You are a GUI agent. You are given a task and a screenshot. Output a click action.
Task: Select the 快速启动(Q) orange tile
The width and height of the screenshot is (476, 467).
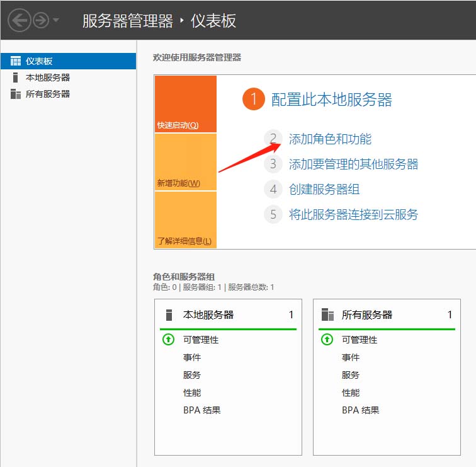click(x=186, y=104)
